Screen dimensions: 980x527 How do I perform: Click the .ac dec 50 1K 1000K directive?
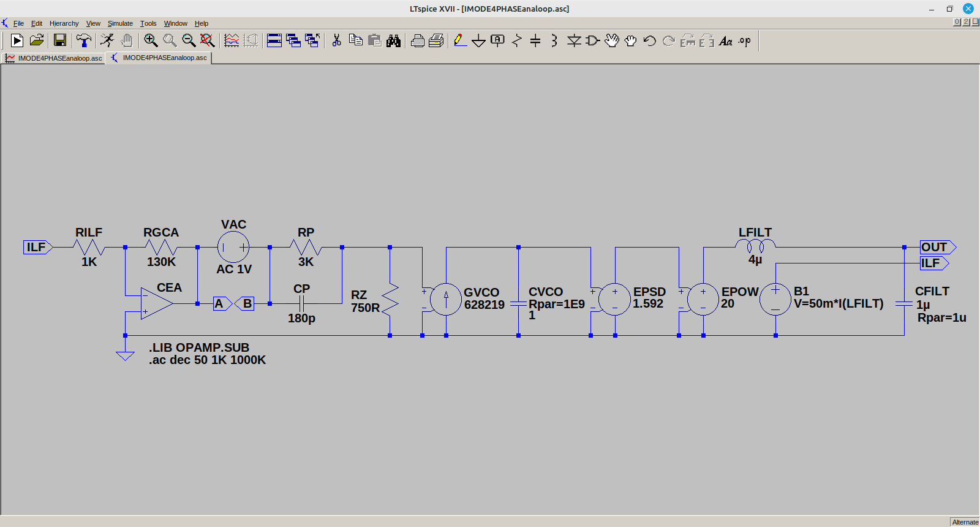[x=208, y=360]
